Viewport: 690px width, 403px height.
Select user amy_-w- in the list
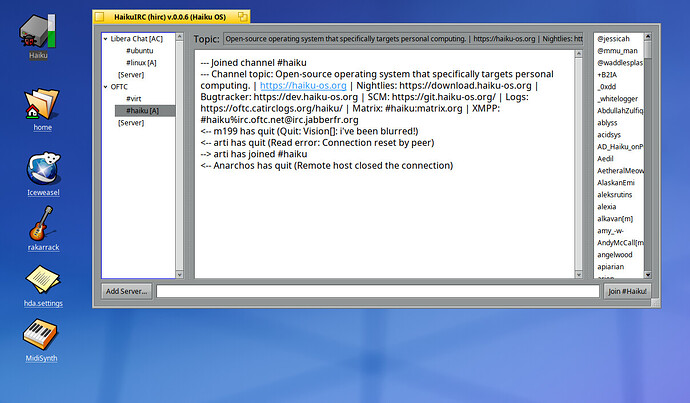(x=610, y=231)
